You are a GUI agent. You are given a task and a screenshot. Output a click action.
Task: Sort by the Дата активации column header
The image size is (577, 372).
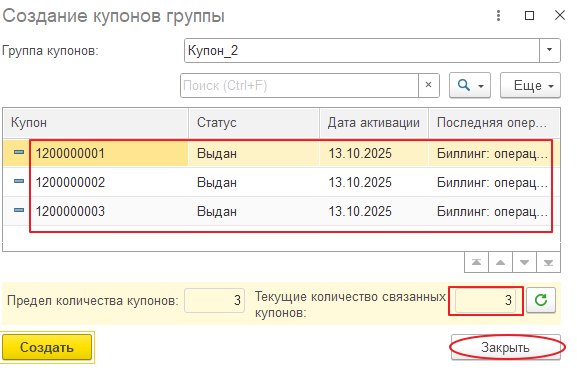[x=374, y=123]
